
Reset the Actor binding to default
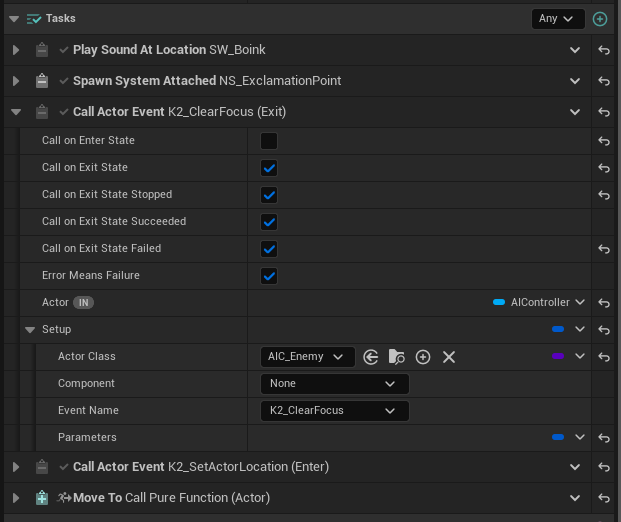(604, 303)
